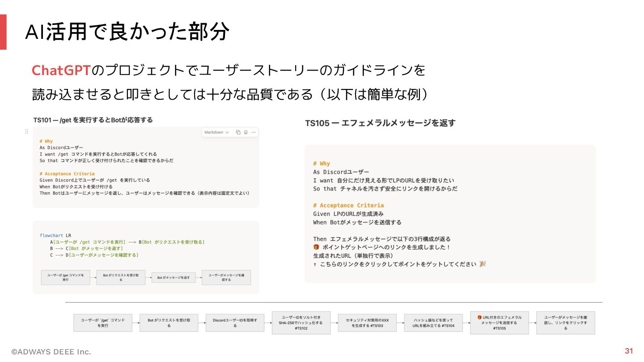Click line 'I want 自分にだけ見える形でLPのURLを受け取りたい'
644x362 pixels.
click(x=383, y=180)
